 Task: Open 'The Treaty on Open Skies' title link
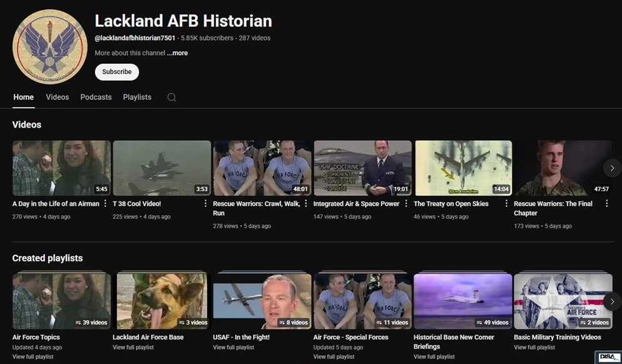point(451,204)
